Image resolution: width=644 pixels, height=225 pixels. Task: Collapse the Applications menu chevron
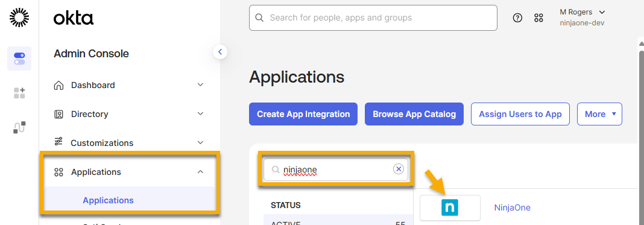point(200,172)
